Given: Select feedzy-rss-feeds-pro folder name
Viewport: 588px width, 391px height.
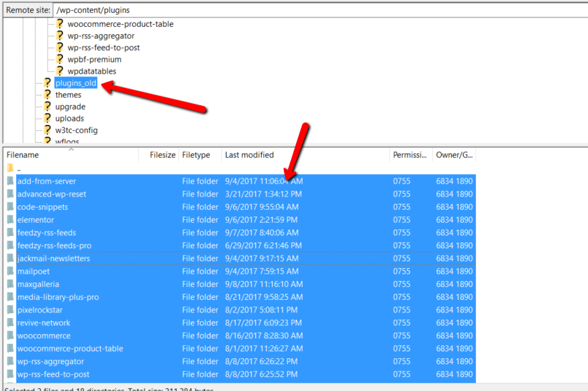Looking at the screenshot, I should (54, 245).
